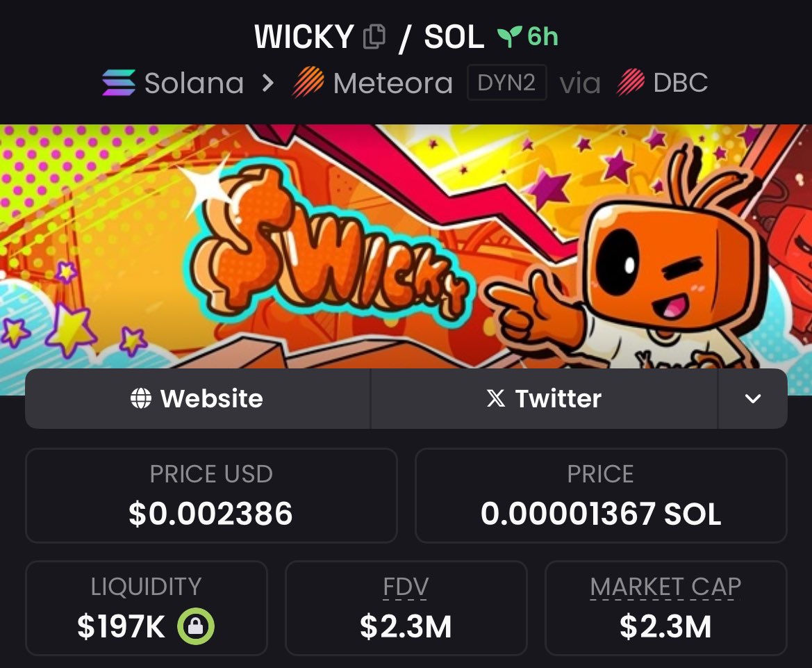The height and width of the screenshot is (668, 812).
Task: Click the green liquidity lock icon
Action: [196, 626]
